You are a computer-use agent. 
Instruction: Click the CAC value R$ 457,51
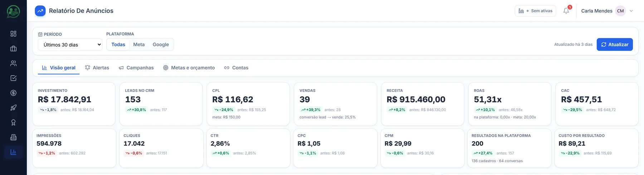[581, 99]
